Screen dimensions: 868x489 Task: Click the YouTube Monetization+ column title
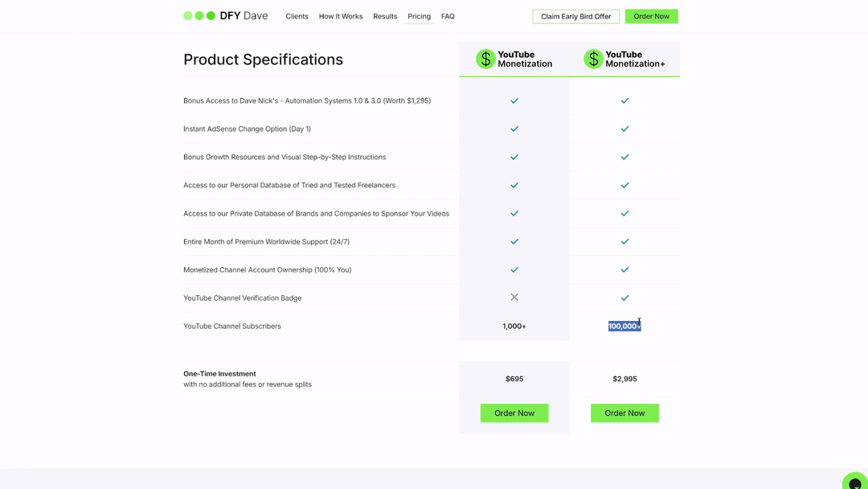[635, 59]
